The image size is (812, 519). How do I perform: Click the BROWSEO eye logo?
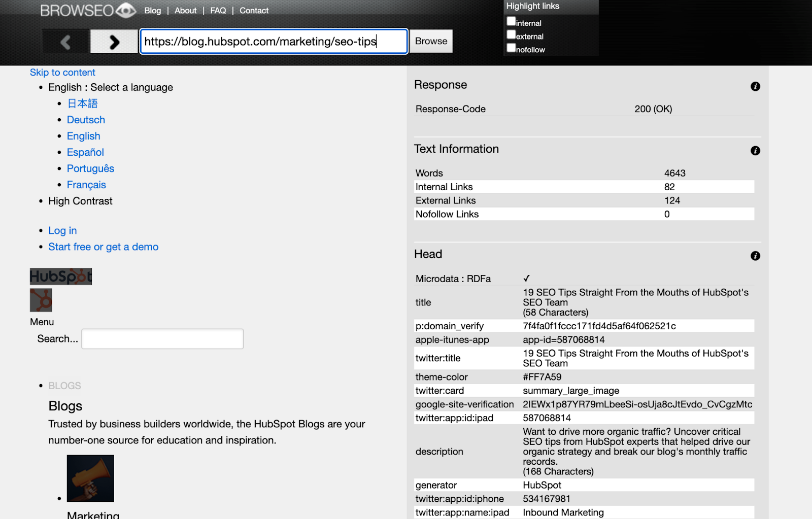tap(88, 10)
